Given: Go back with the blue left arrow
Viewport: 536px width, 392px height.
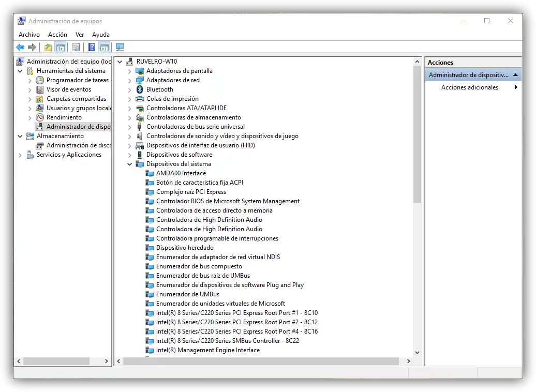Looking at the screenshot, I should [20, 47].
